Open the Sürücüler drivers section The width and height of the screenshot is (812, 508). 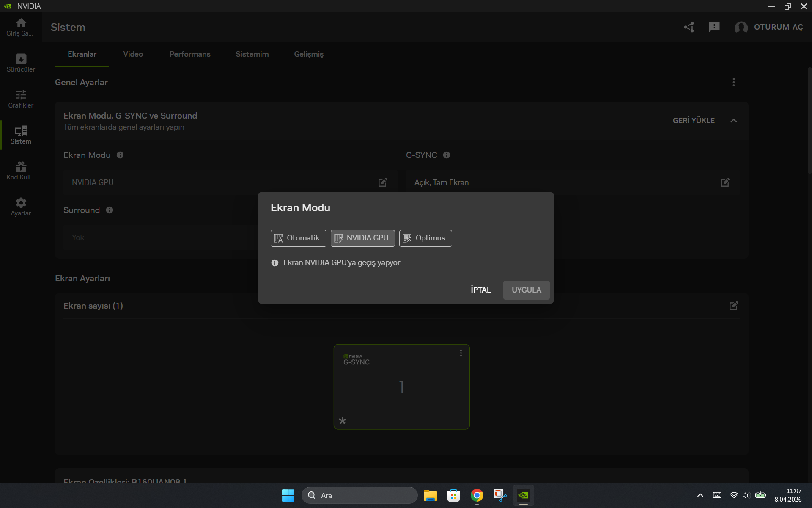[21, 63]
